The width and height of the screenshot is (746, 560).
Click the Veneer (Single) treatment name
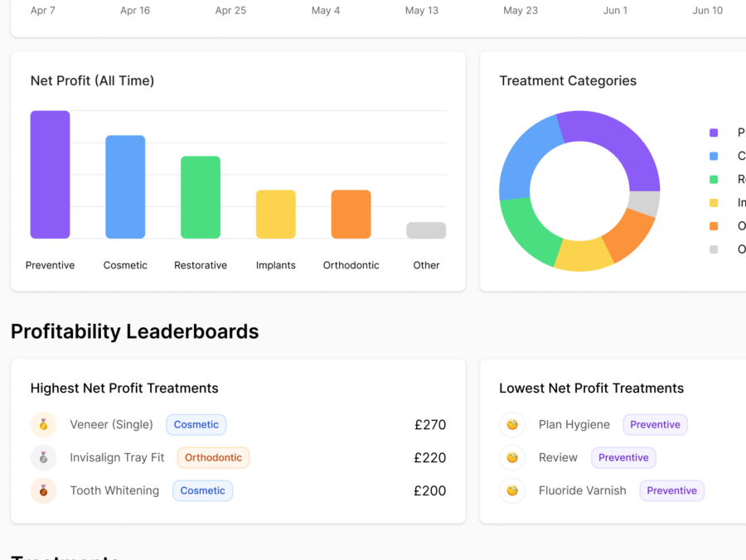tap(111, 424)
